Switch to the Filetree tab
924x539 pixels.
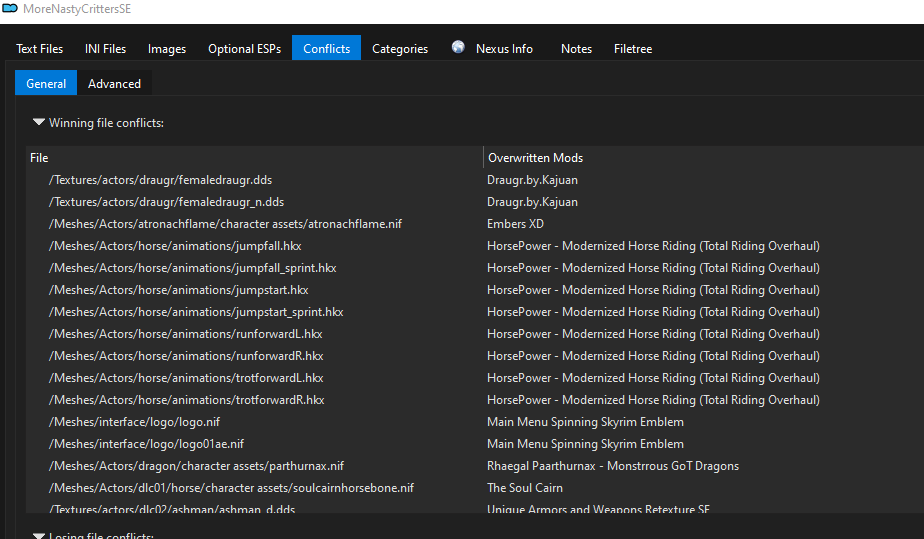633,49
